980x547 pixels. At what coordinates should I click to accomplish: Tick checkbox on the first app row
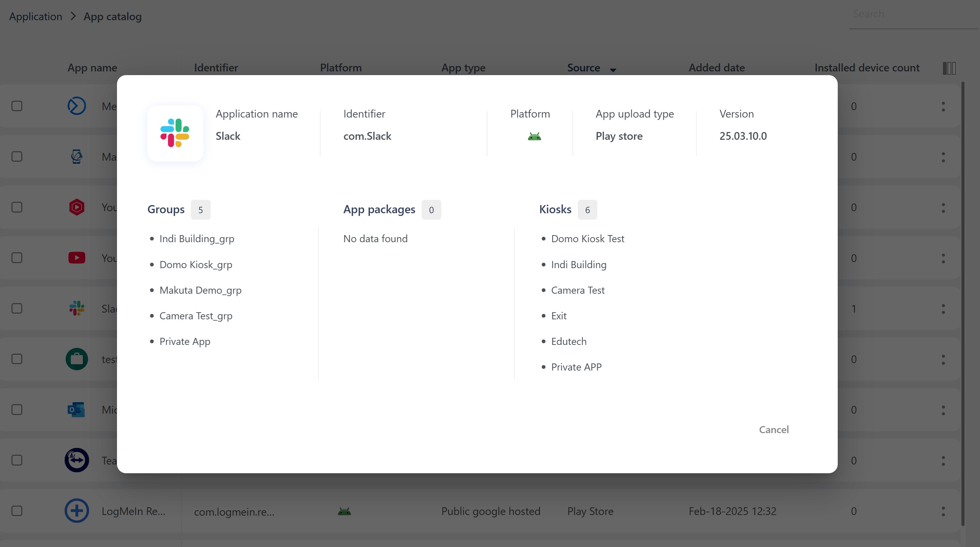click(17, 106)
